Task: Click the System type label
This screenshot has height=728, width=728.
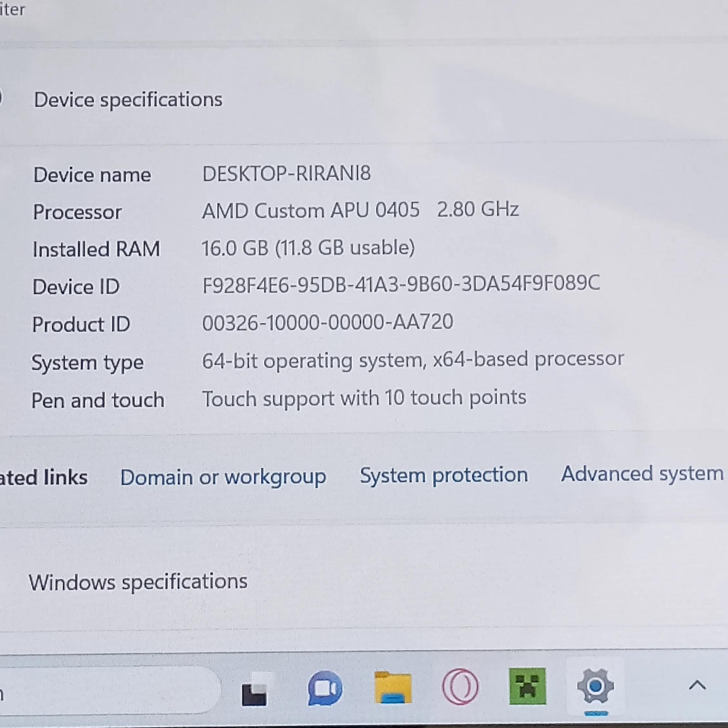Action: [x=87, y=363]
